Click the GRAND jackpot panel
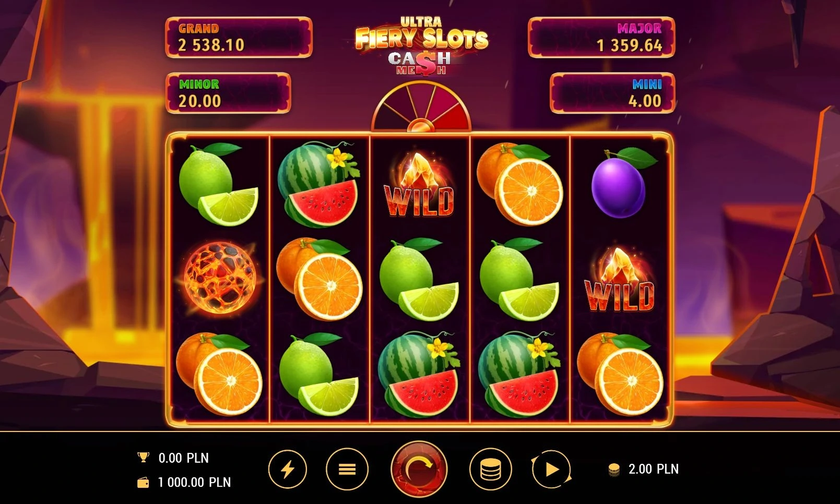The width and height of the screenshot is (840, 504). pos(239,37)
